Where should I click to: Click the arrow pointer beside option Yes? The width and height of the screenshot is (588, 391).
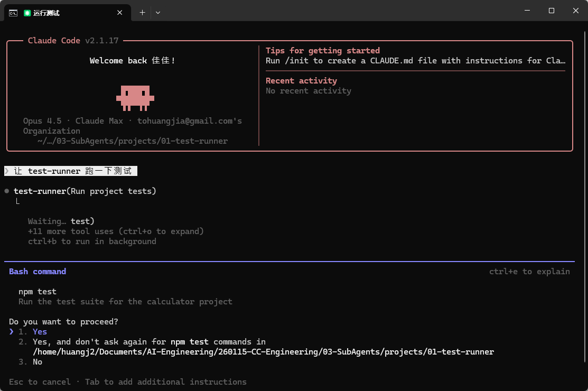pos(11,332)
